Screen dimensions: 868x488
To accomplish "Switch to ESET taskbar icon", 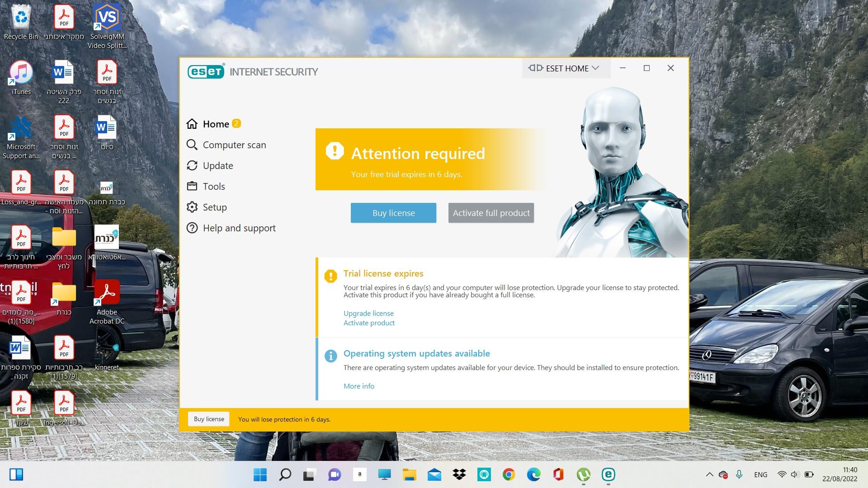I will pos(608,474).
